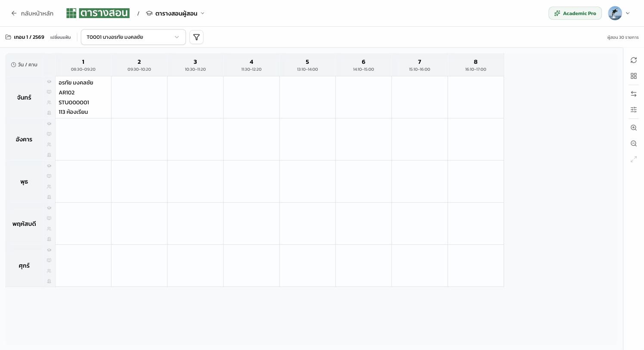The width and height of the screenshot is (644, 350).
Task: Click STU000001 in Monday period 1
Action: (74, 103)
